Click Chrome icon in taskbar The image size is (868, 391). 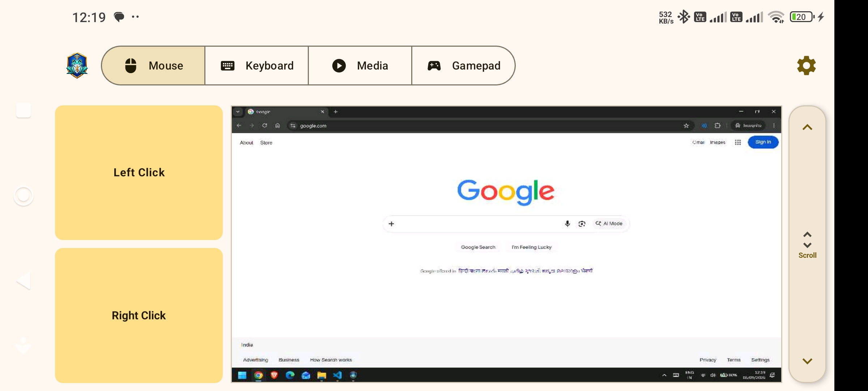point(258,375)
